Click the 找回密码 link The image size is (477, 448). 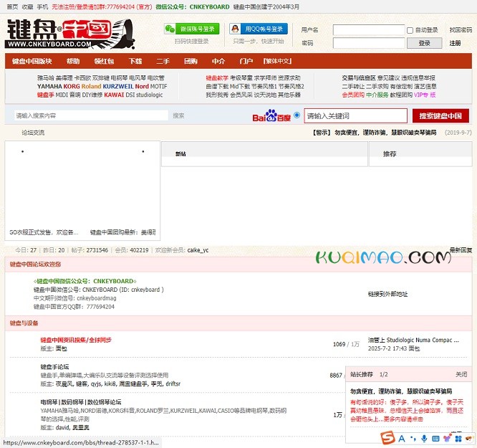click(x=461, y=30)
